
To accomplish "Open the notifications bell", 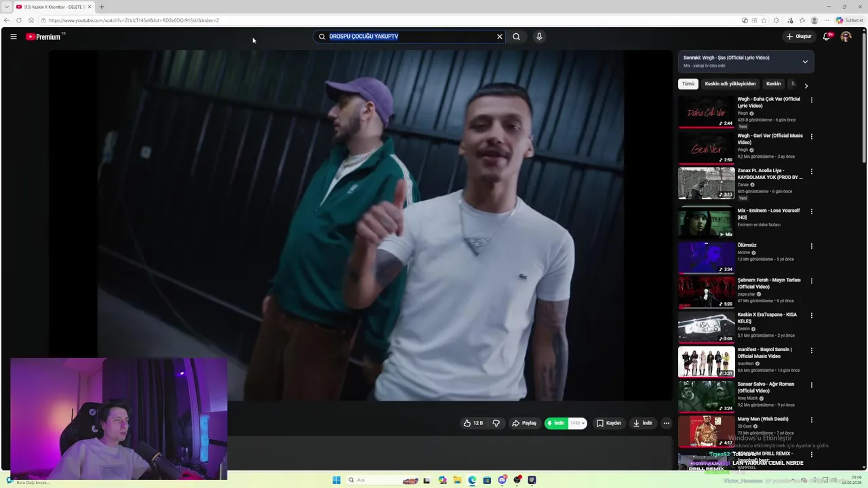I will pos(827,37).
